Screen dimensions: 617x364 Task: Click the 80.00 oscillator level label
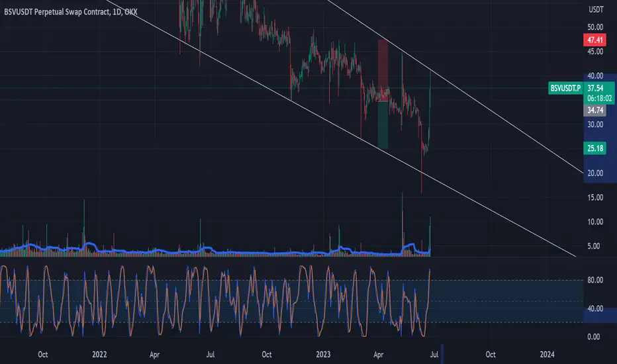[x=595, y=280]
